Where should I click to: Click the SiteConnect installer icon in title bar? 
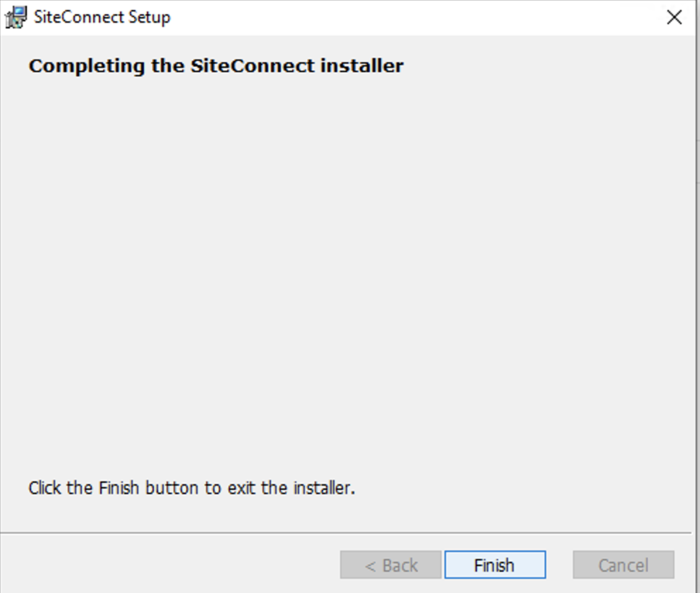[x=16, y=17]
